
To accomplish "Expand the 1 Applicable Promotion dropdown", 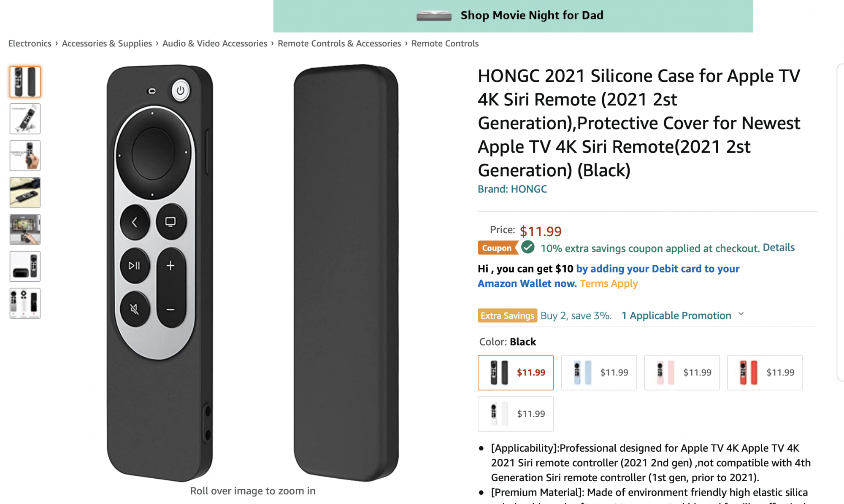I will (682, 315).
